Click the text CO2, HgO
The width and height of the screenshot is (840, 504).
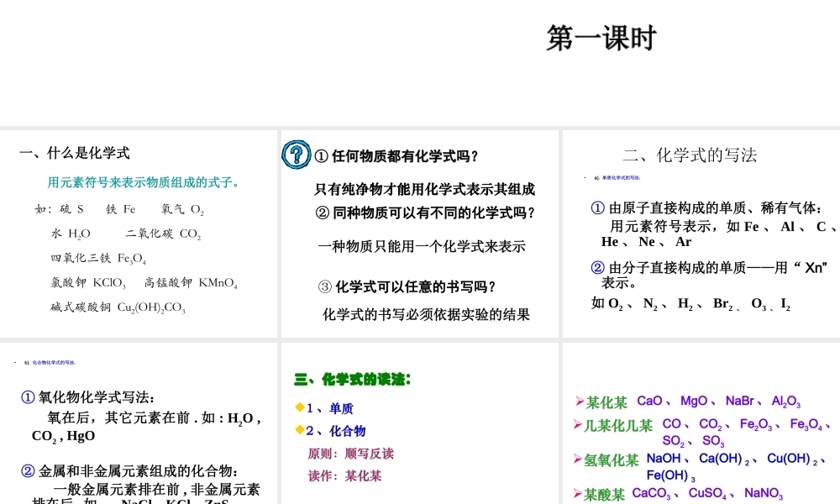pos(63,437)
